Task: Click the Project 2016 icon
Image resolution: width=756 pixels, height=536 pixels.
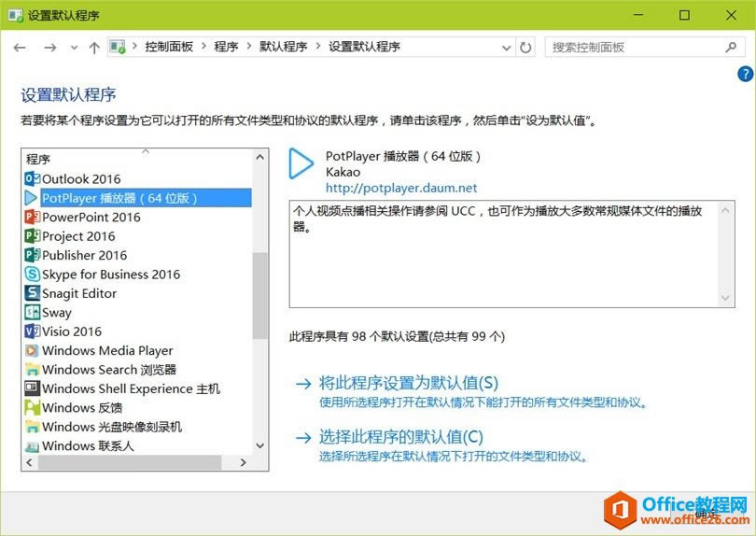Action: 32,236
